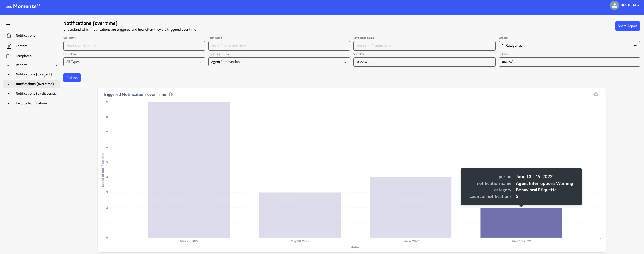Click the Reports chart icon
This screenshot has height=254, width=644.
(x=9, y=65)
